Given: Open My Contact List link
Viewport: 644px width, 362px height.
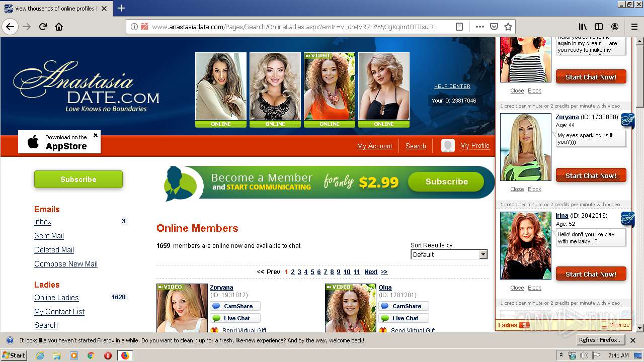Looking at the screenshot, I should 59,312.
